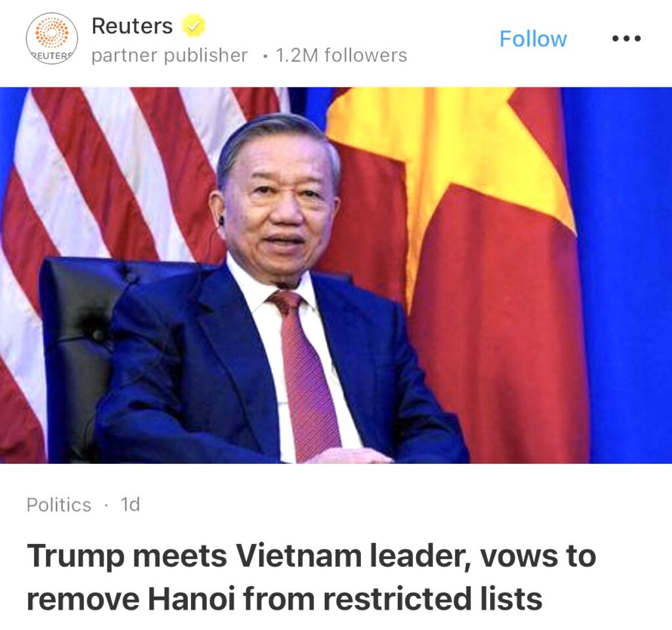
Task: Click the 1d timestamp
Action: [x=131, y=505]
